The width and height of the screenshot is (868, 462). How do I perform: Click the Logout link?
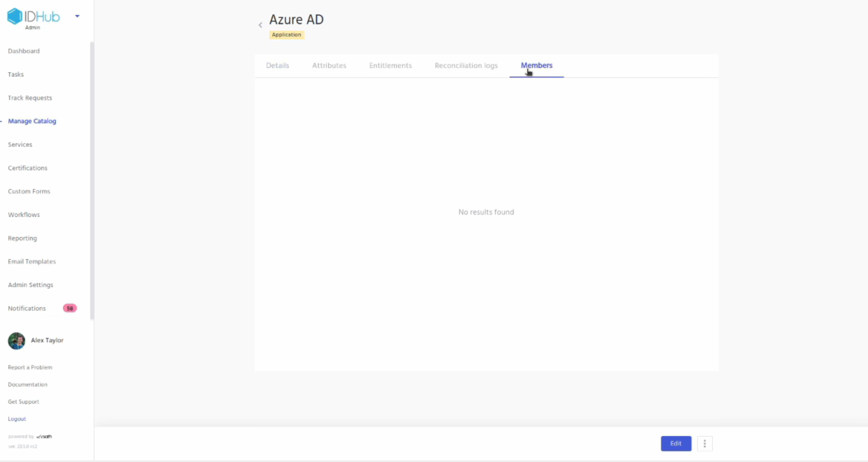click(17, 419)
